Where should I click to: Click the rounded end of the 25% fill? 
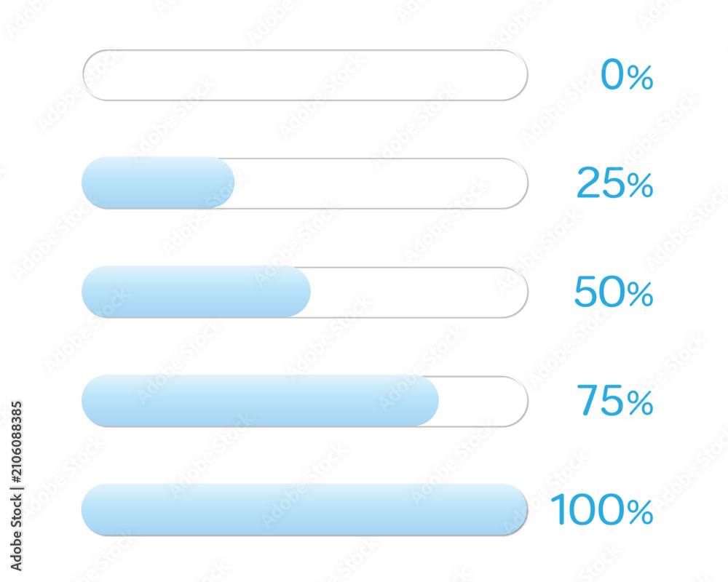click(221, 183)
